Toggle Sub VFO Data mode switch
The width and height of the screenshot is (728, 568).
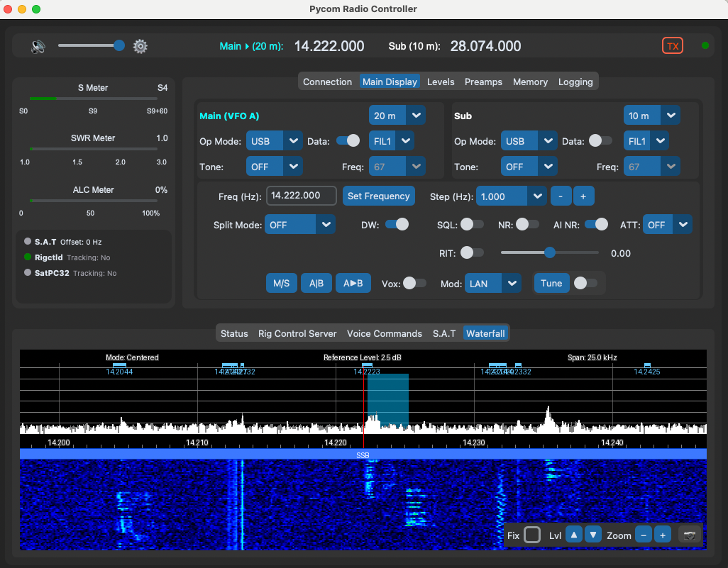[x=600, y=141]
